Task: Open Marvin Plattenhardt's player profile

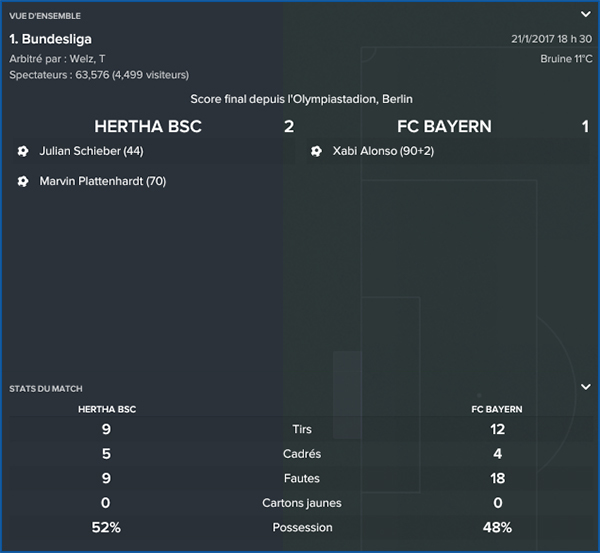Action: point(102,182)
